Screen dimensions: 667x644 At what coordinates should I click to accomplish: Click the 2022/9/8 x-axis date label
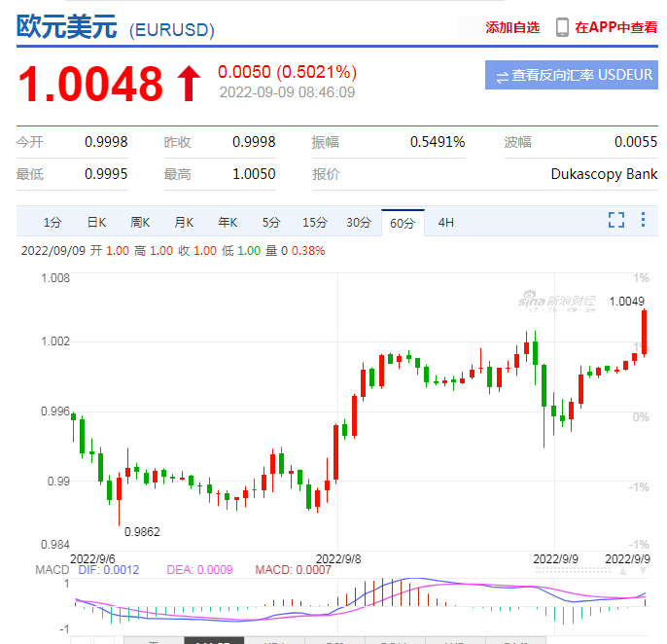(x=338, y=558)
